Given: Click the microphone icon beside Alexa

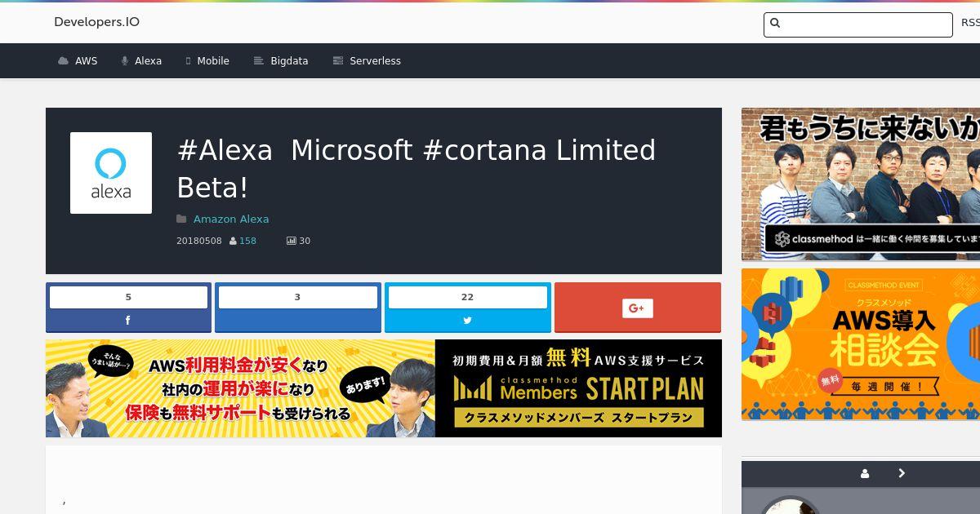Looking at the screenshot, I should tap(125, 61).
